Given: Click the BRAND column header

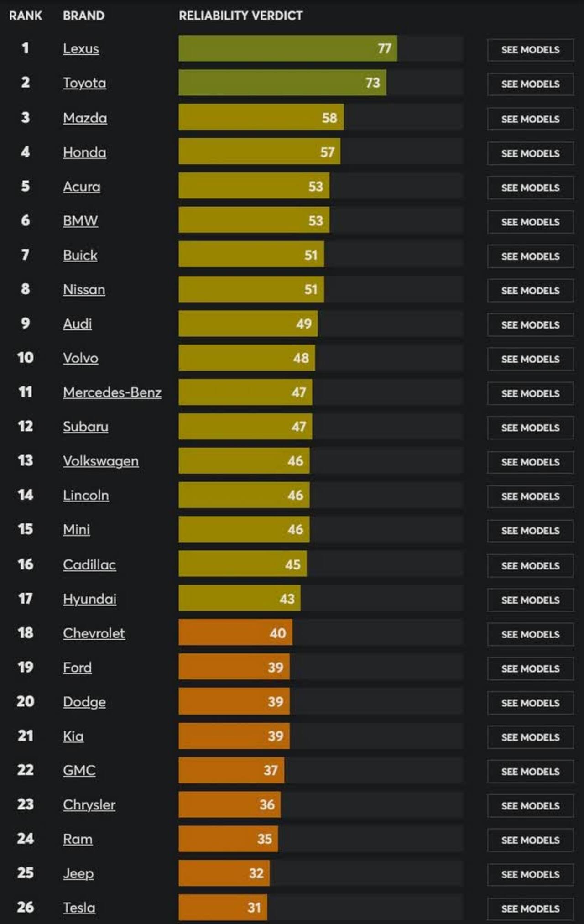Looking at the screenshot, I should coord(84,15).
